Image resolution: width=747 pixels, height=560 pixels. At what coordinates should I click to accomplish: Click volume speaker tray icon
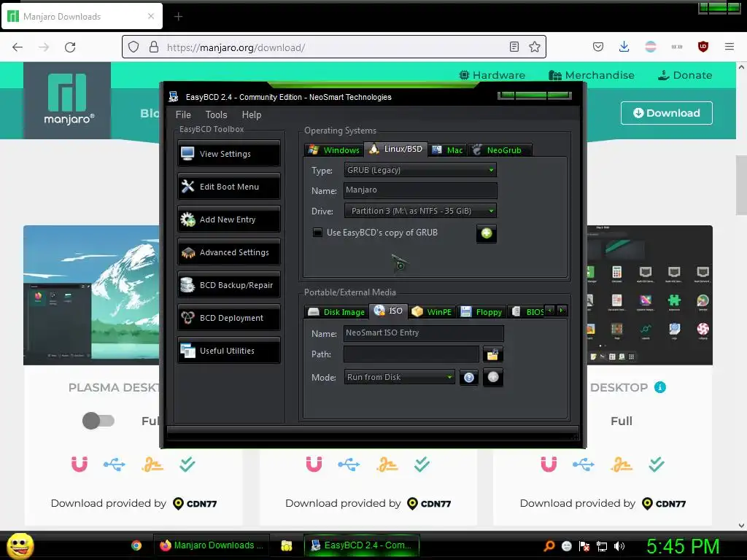pyautogui.click(x=619, y=546)
